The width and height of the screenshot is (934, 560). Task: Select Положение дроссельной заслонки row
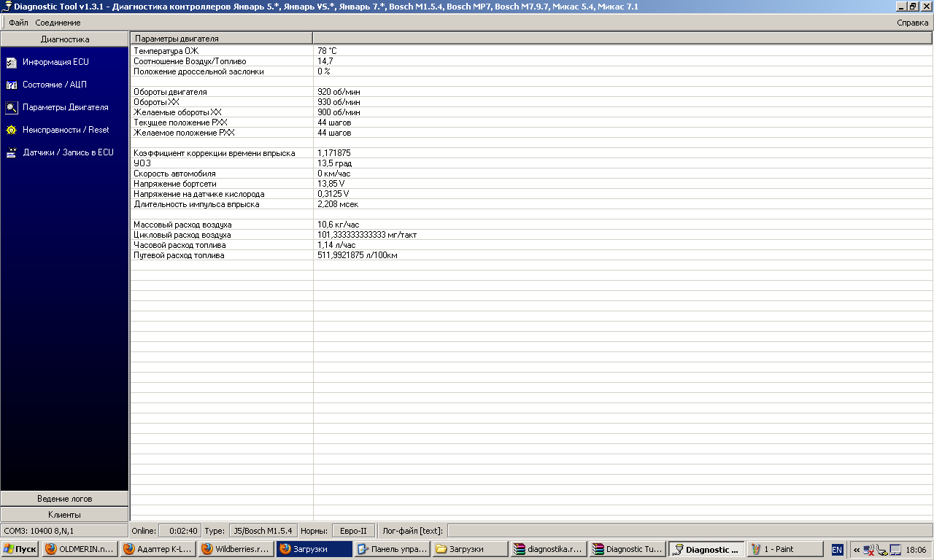coord(532,71)
